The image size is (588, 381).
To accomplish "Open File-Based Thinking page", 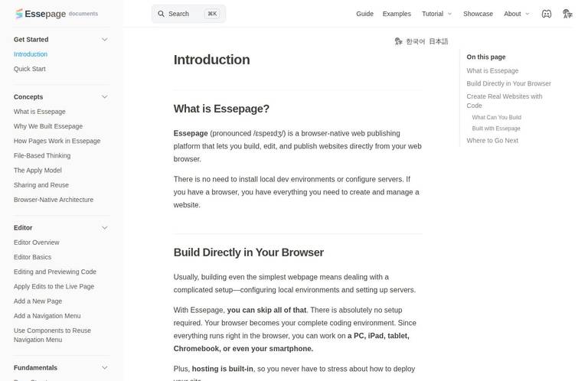I will [x=42, y=155].
